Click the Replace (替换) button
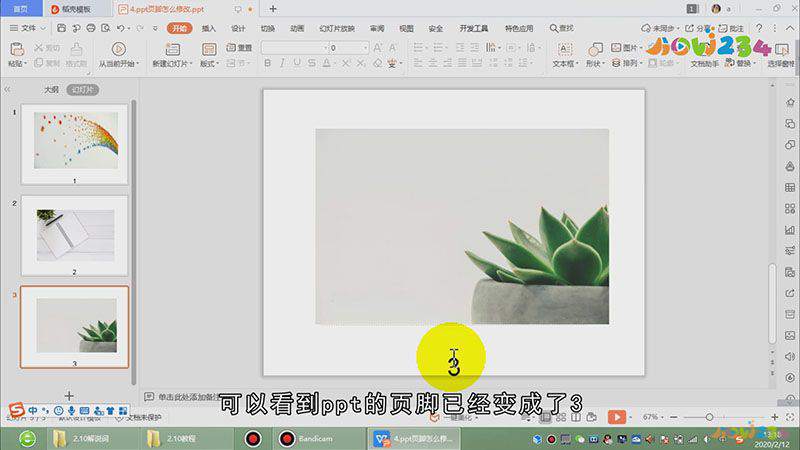Image resolution: width=800 pixels, height=450 pixels. pyautogui.click(x=738, y=63)
